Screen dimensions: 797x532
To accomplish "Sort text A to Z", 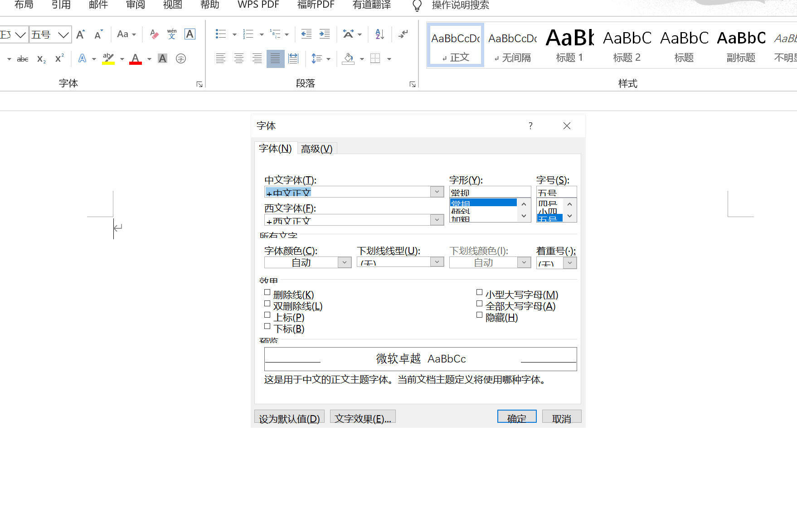I will point(380,34).
